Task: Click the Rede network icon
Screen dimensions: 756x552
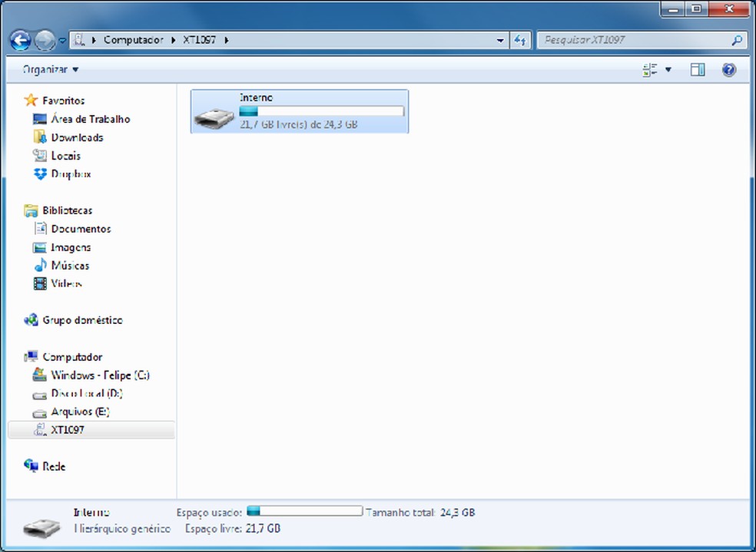Action: coord(31,466)
